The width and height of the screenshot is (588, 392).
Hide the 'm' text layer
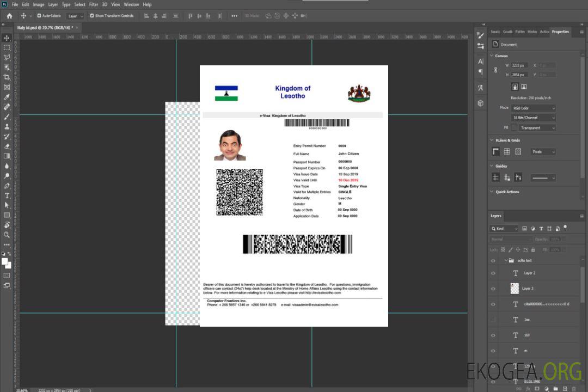(x=493, y=351)
